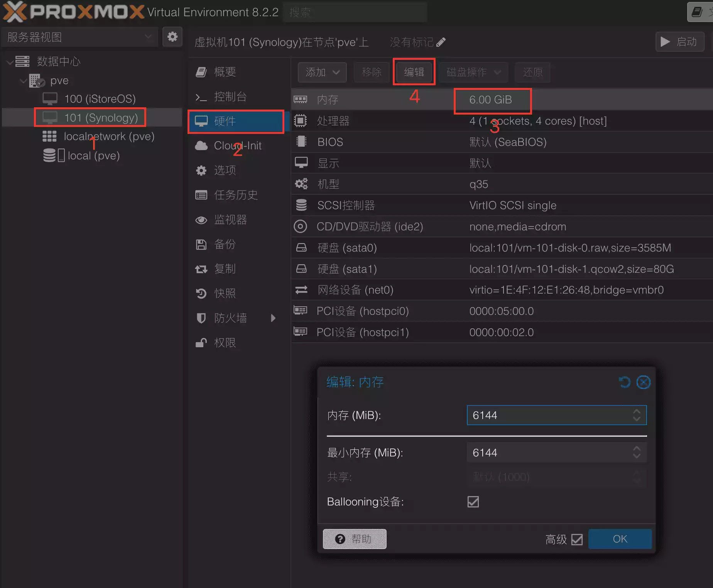Viewport: 713px width, 588px height.
Task: Select the local (pve) storage node
Action: [93, 155]
